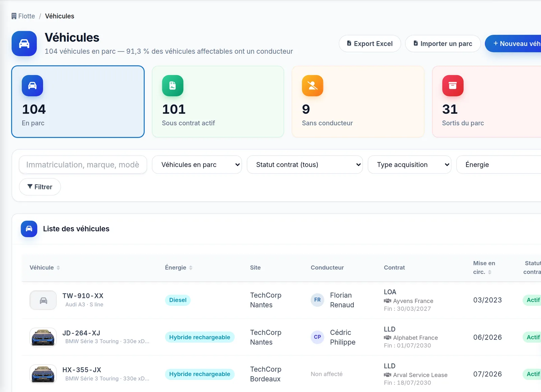Click the orange no-driver user icon
Screen dimensions: 541x392
tap(312, 86)
